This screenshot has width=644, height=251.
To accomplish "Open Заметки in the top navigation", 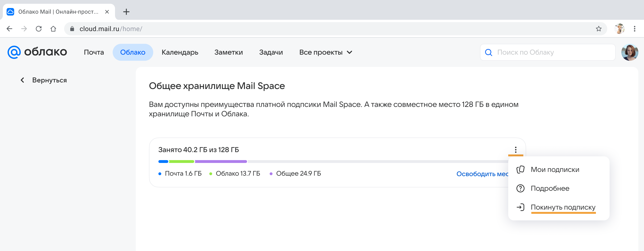I will pos(228,52).
